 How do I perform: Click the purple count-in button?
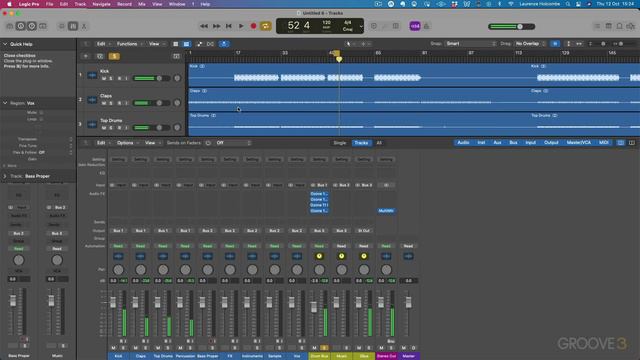pos(415,26)
